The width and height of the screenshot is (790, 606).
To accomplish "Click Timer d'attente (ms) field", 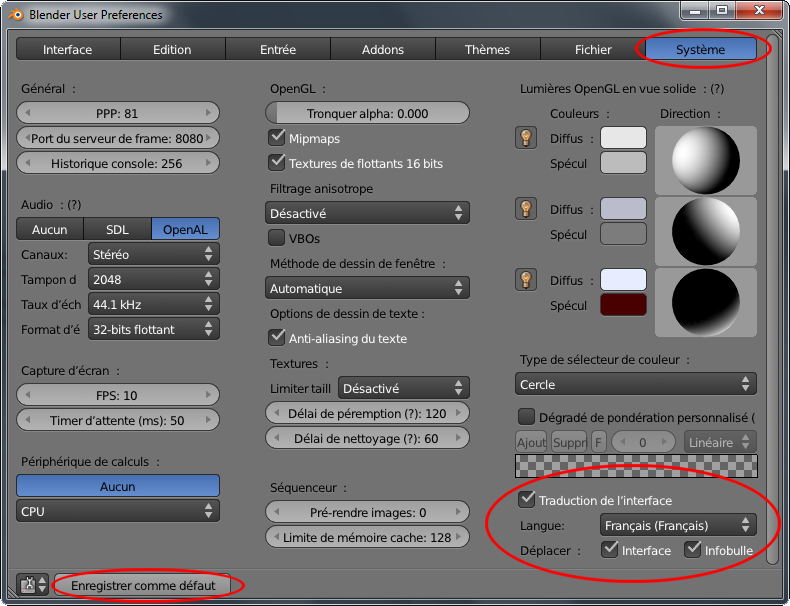I will tap(118, 420).
